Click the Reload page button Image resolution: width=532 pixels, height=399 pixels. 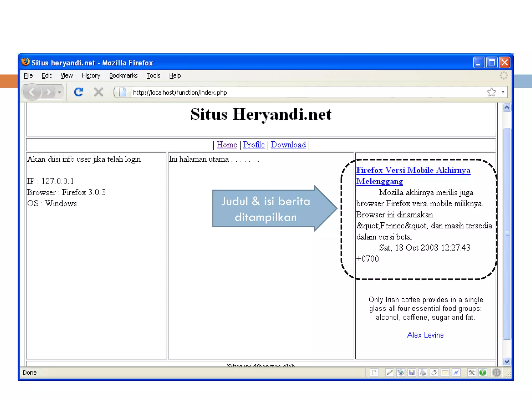tap(78, 92)
